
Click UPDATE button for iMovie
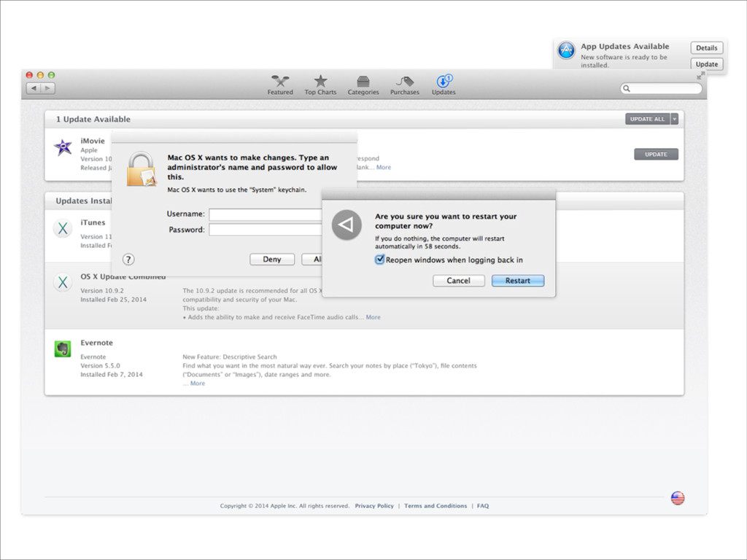[656, 155]
